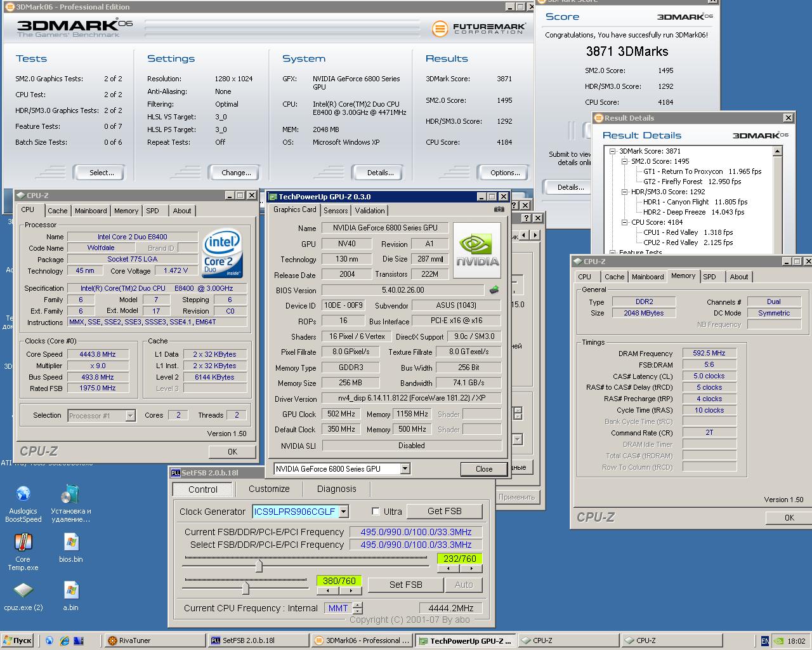Click SetFSB left arrow under 380/760
This screenshot has height=650, width=812.
coord(327,590)
